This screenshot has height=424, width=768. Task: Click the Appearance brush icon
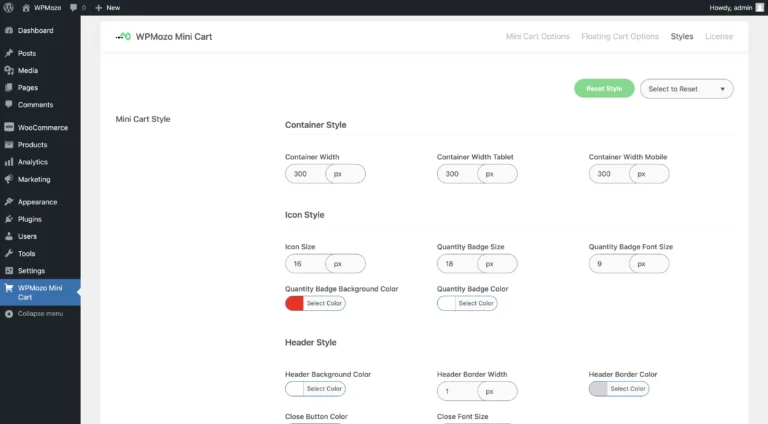(9, 202)
